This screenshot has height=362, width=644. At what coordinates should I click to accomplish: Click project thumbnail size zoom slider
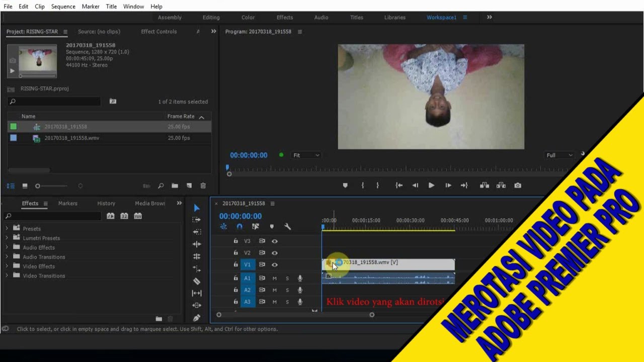point(52,186)
